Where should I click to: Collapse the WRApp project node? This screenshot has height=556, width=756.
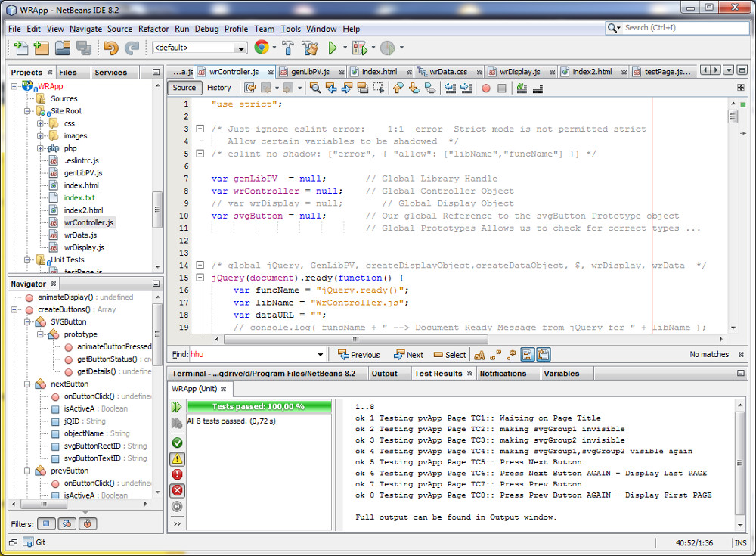14,86
